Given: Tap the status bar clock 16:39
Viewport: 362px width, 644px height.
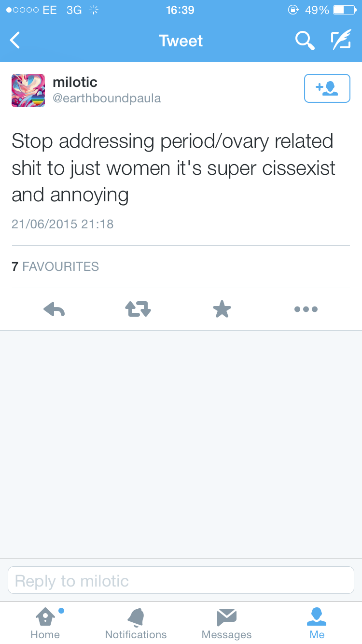Looking at the screenshot, I should [180, 10].
